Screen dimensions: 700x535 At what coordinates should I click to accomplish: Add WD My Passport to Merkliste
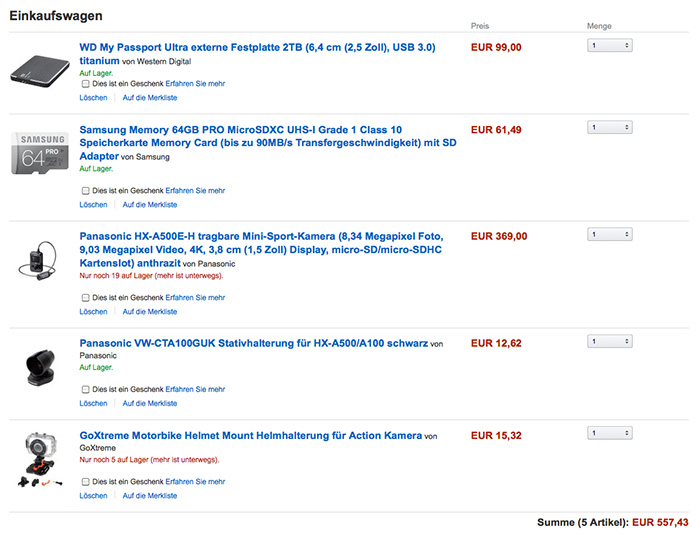click(x=149, y=98)
